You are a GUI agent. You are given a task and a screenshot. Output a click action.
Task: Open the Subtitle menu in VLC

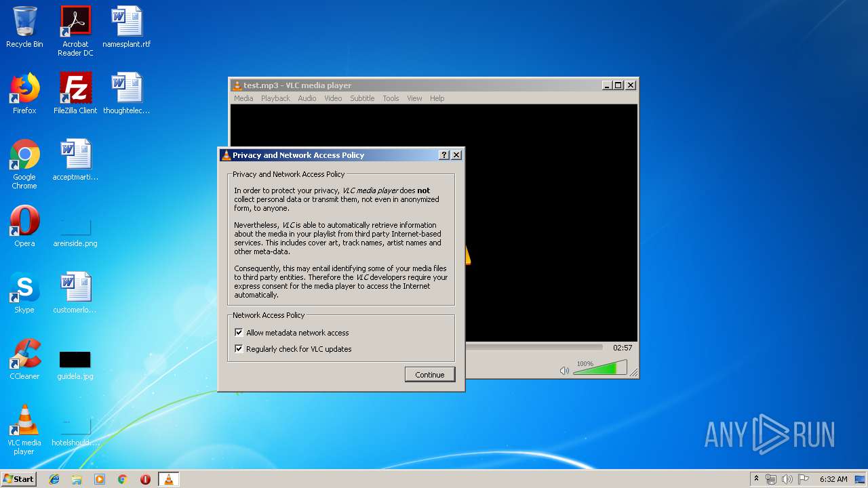point(362,98)
